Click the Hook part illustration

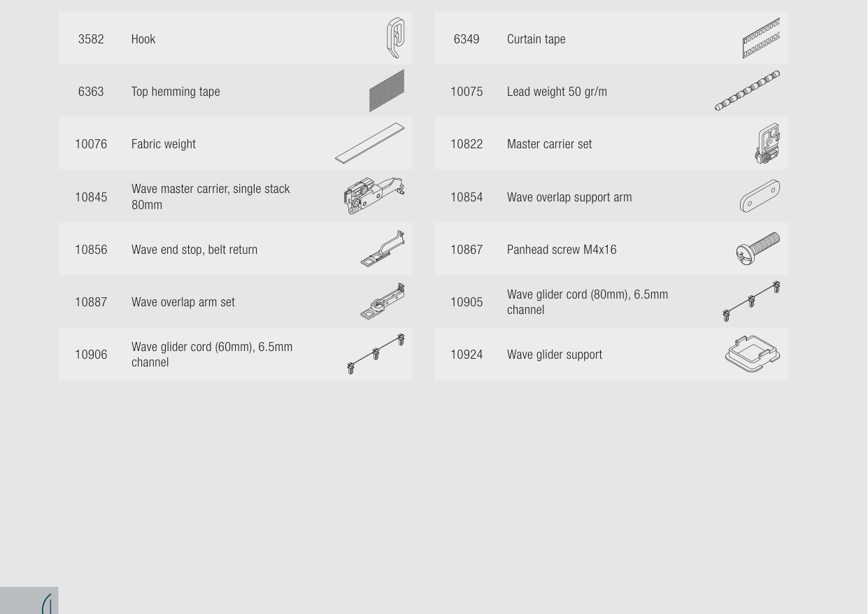coord(395,38)
